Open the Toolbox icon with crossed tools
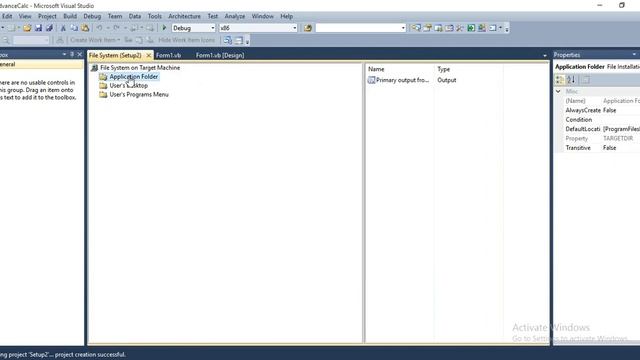Screen dimensions: 640x360 coord(460,28)
